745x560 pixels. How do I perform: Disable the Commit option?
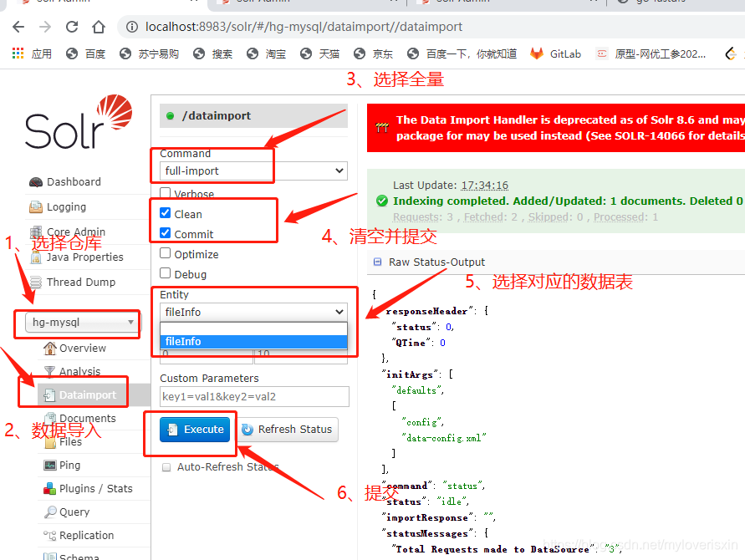(165, 233)
